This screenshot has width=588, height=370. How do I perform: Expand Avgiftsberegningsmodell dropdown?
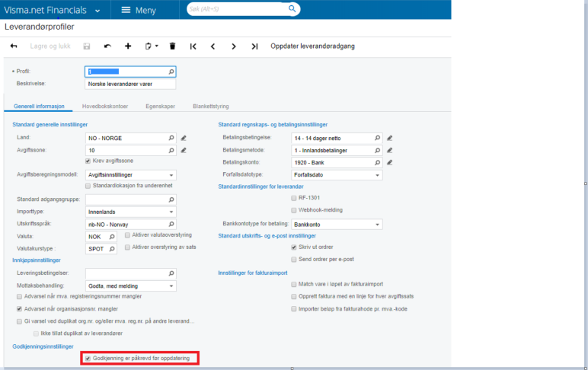171,175
